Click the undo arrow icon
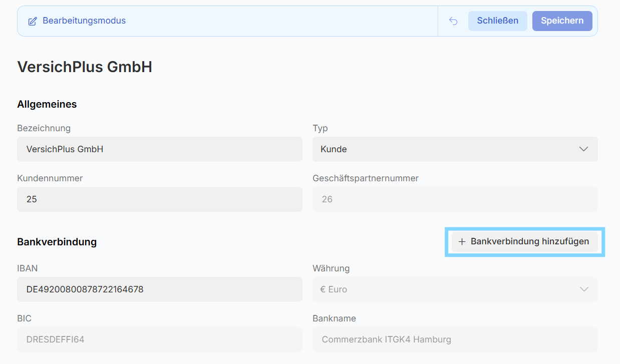Viewport: 620px width, 364px height. [453, 21]
